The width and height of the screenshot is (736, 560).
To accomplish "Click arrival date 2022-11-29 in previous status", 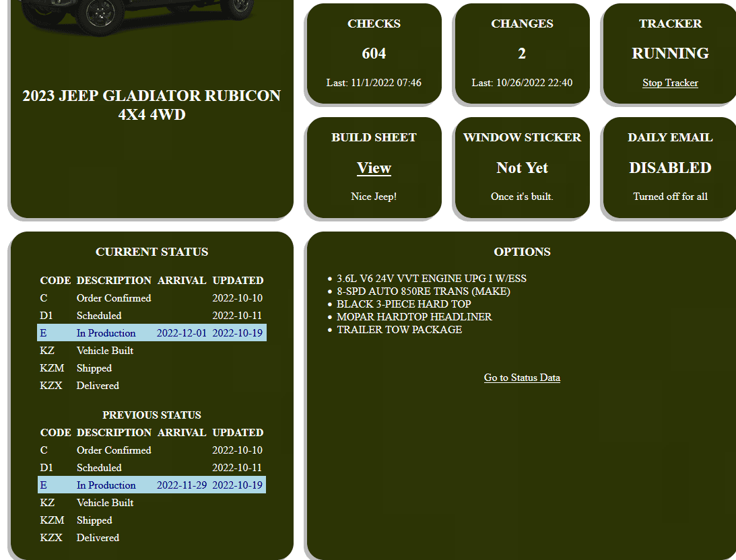I will tap(181, 485).
